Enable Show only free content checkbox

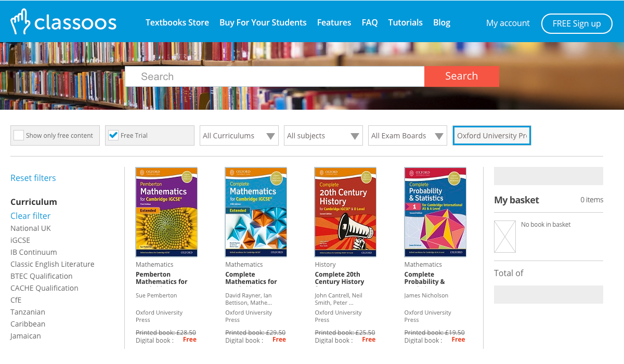(19, 135)
